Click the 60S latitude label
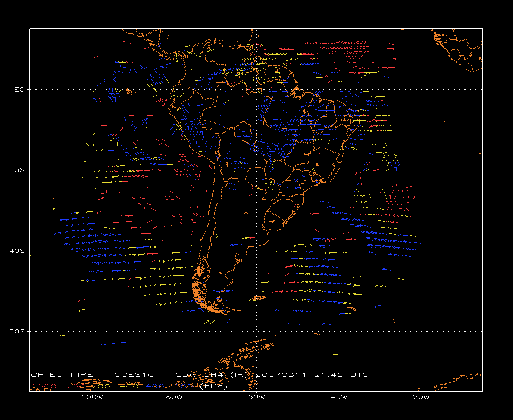The image size is (513, 420). pyautogui.click(x=17, y=331)
